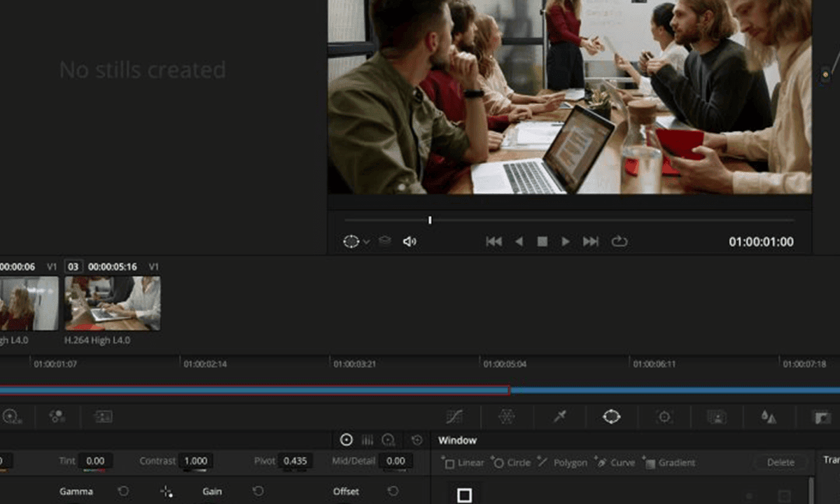Open the Power Window palette
The image size is (840, 504).
612,416
